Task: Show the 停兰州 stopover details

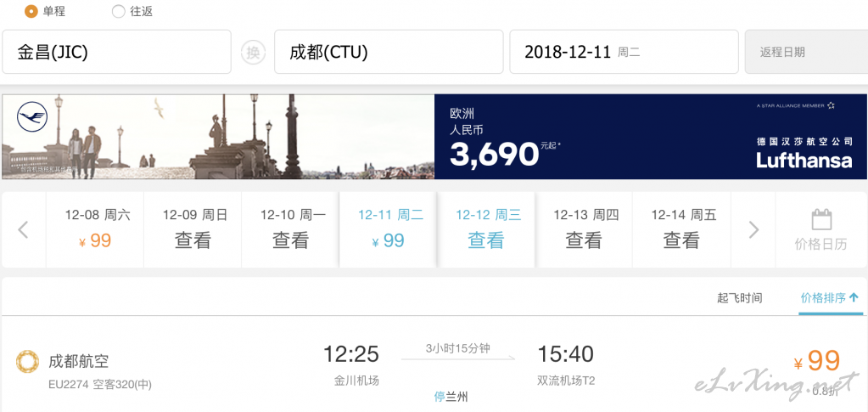Action: click(451, 397)
